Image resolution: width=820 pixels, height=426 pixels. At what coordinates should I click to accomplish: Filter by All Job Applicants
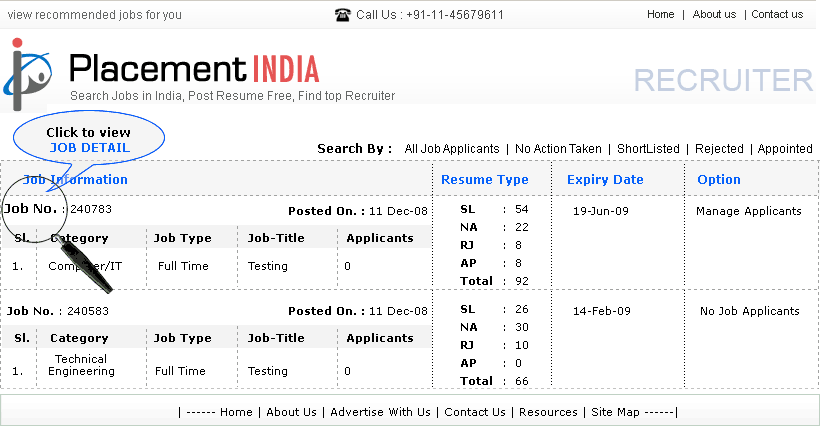tap(452, 149)
